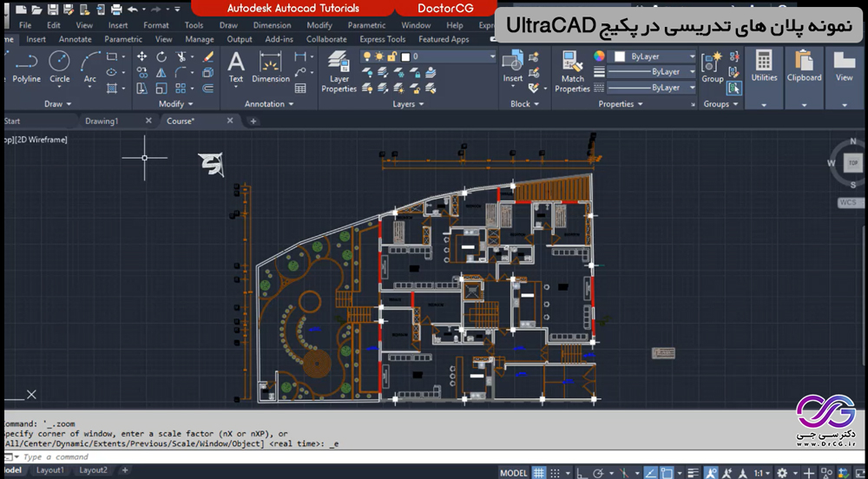
Task: Click the [2D Wireframe] visual style label
Action: coord(42,140)
